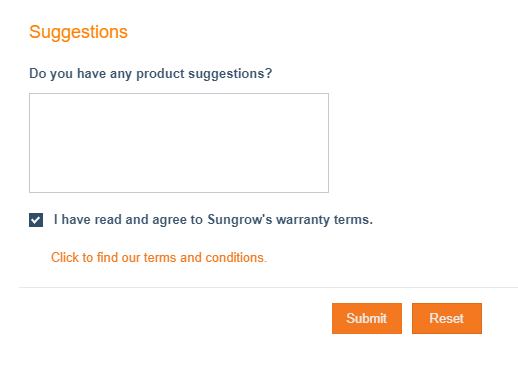Click the 'Submit' text on the orange button
Screen dimensions: 518x369
point(367,318)
